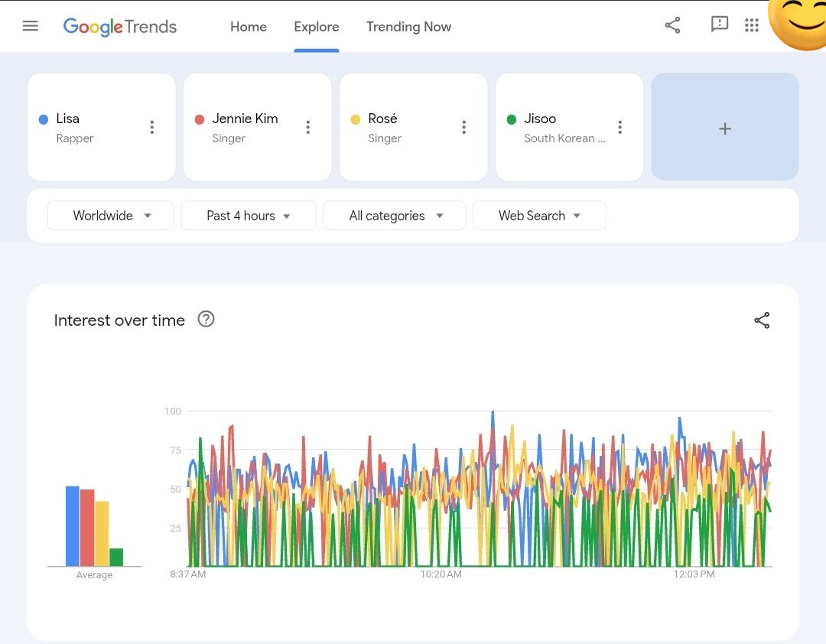Image resolution: width=826 pixels, height=644 pixels.
Task: Click the '8:37 AM' axis label
Action: [187, 574]
